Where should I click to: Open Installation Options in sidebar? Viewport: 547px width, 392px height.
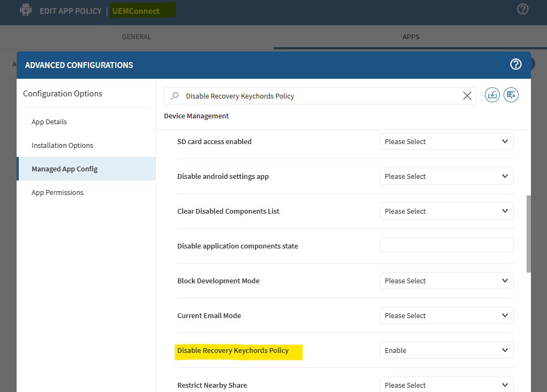click(x=62, y=145)
